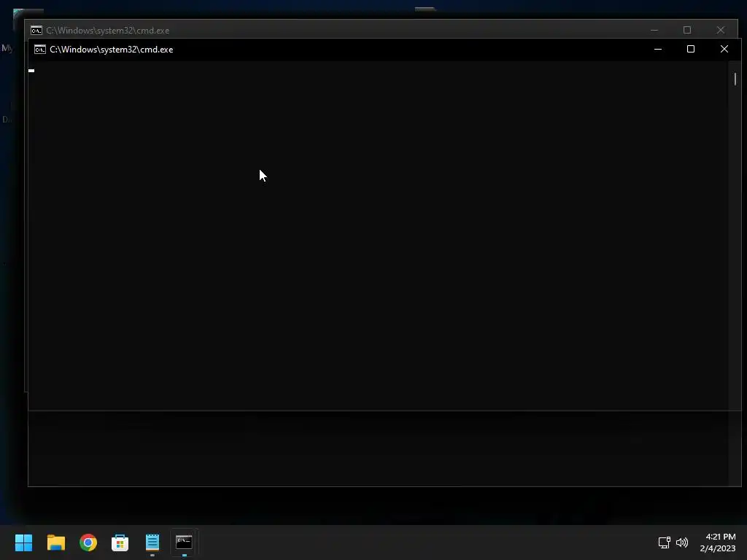Click the date 2/4/2023 in taskbar
This screenshot has height=560, width=747.
[x=718, y=548]
